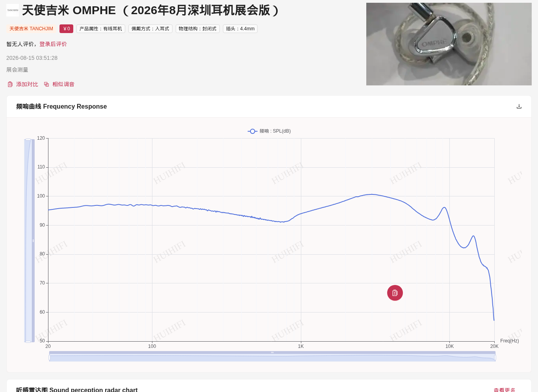This screenshot has width=538, height=392.
Task: Click 添加对比 to add comparison
Action: click(27, 84)
